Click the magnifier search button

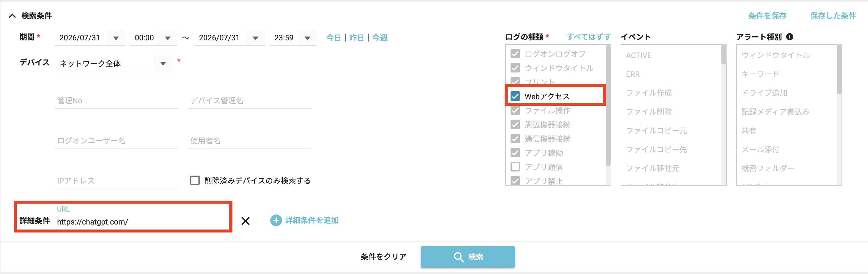pos(467,257)
